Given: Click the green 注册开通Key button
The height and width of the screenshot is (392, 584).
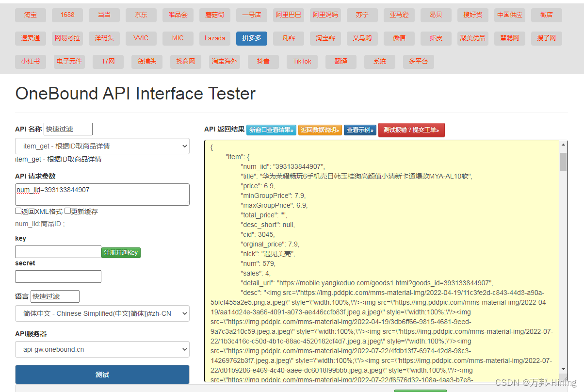Looking at the screenshot, I should point(121,252).
